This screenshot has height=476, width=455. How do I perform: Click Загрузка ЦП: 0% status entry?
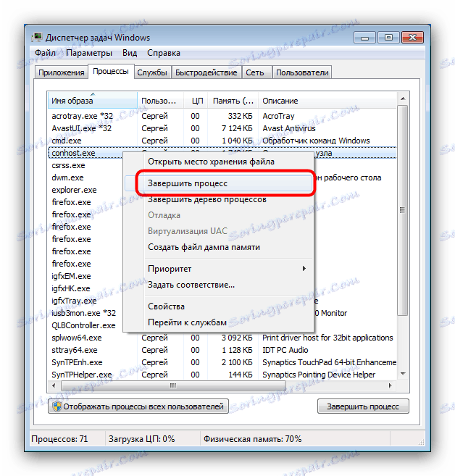click(x=142, y=439)
